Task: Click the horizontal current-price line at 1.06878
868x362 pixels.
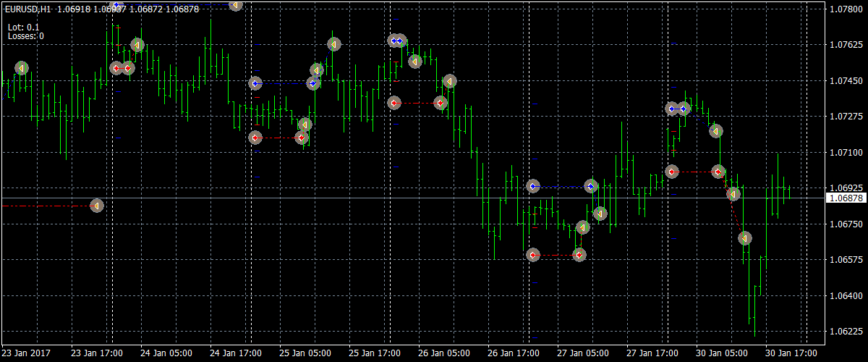Action: coord(412,198)
